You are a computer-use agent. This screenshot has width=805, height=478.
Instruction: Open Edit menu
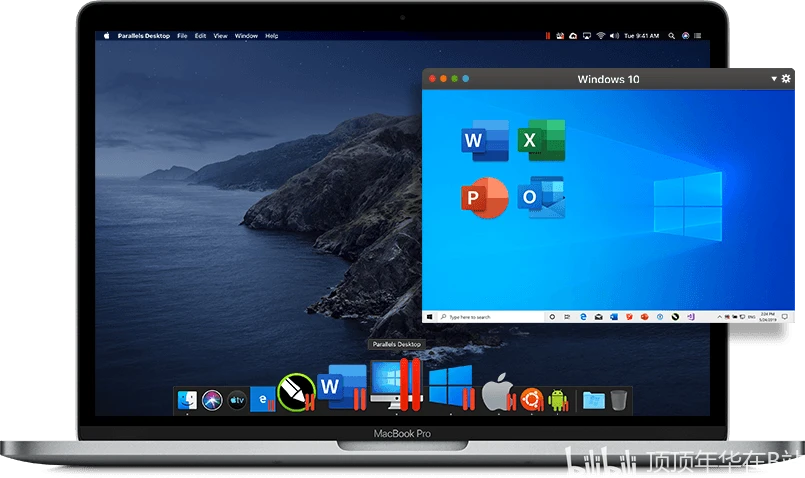[200, 35]
